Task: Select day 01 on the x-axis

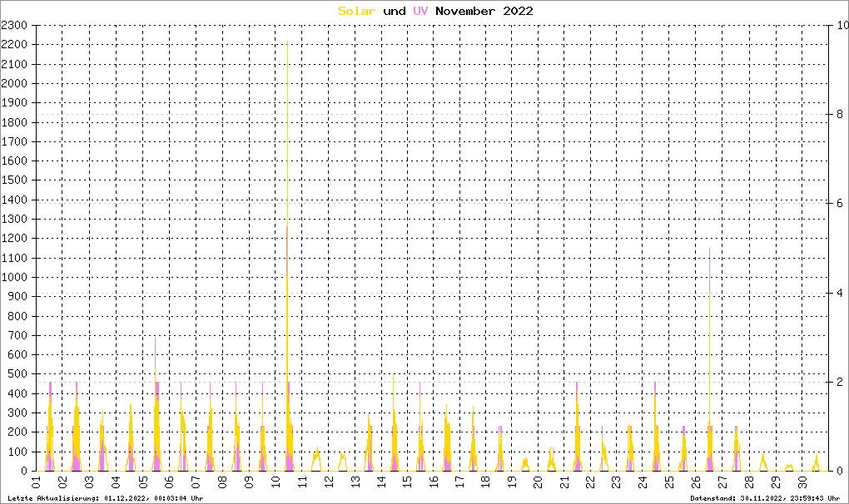Action: pos(37,482)
